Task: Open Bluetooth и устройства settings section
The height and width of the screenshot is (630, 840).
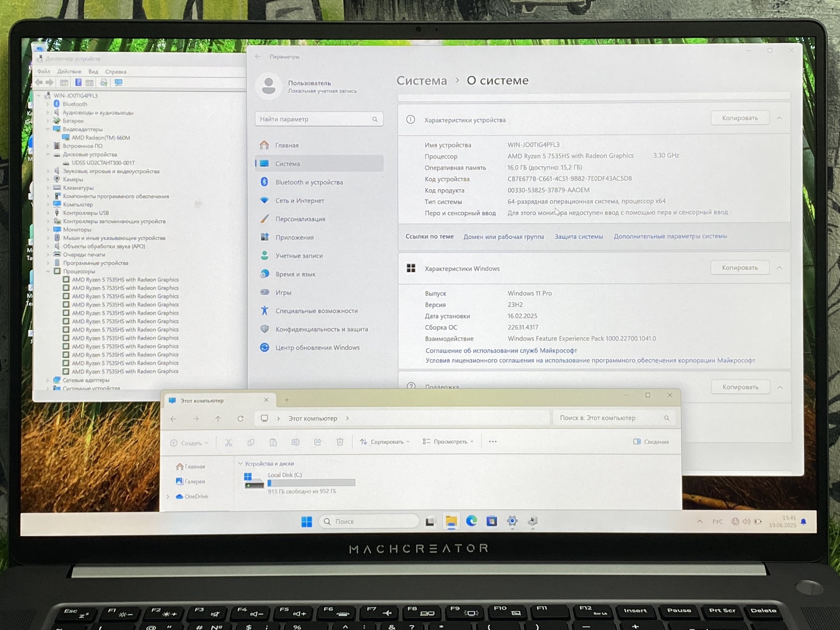Action: pyautogui.click(x=309, y=182)
